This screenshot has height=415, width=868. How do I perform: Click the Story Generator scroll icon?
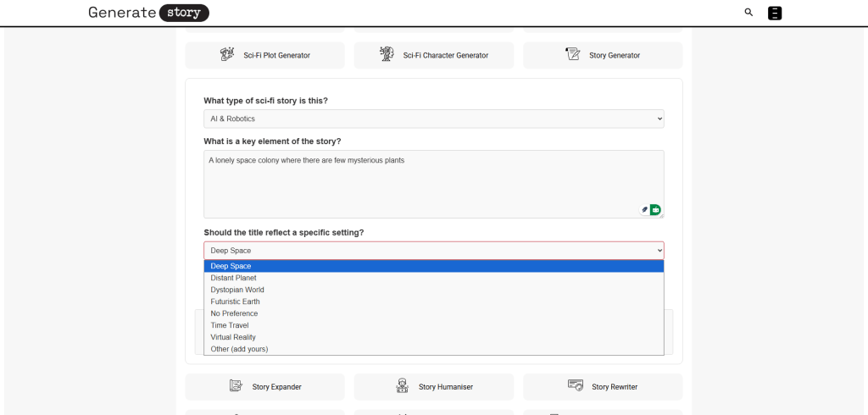(573, 55)
